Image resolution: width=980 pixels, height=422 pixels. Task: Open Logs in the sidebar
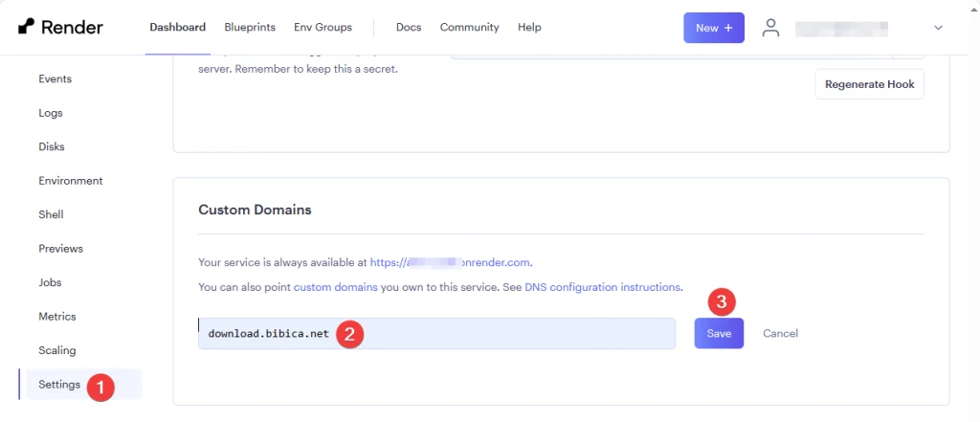coord(51,113)
